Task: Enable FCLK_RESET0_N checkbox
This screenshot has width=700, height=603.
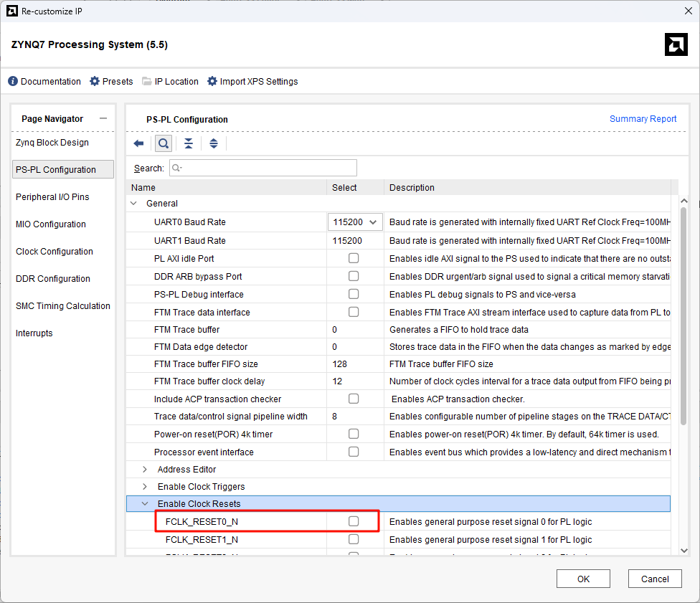Action: (354, 521)
